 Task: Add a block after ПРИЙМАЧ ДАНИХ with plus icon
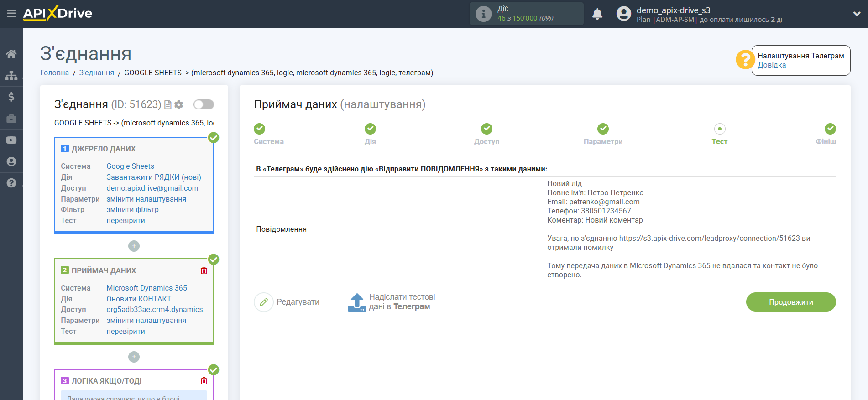pos(134,357)
